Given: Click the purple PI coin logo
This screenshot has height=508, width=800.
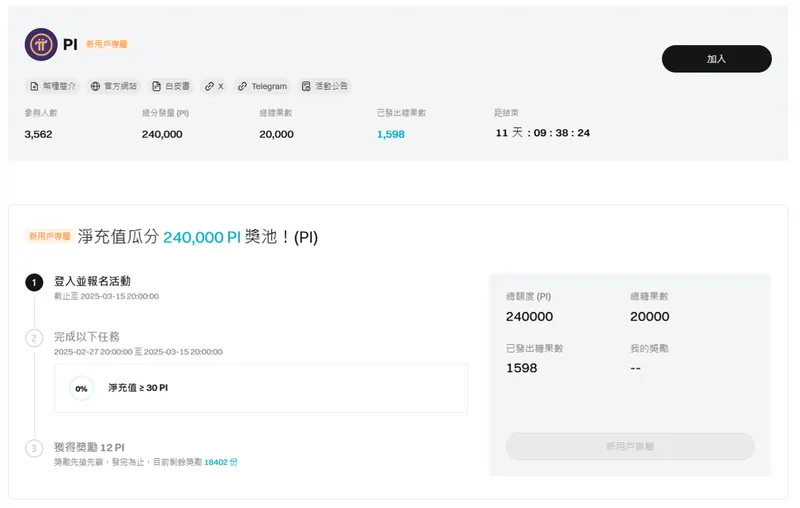Looking at the screenshot, I should (41, 44).
